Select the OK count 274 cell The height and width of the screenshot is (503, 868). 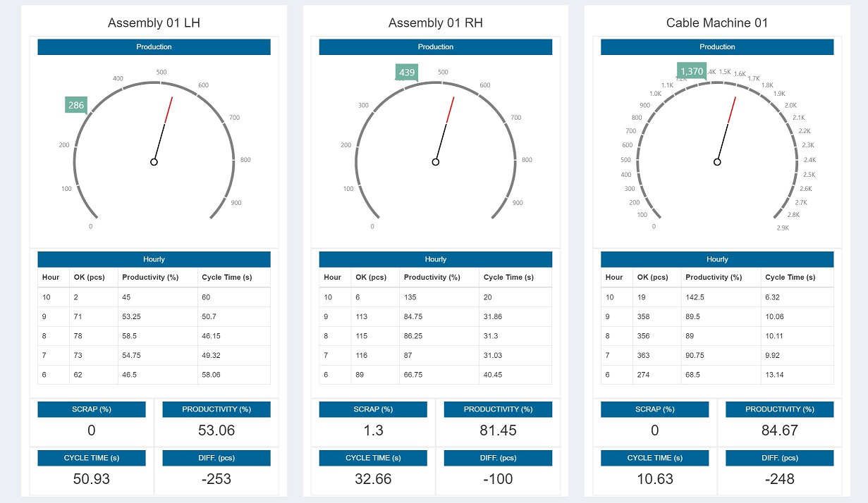[x=656, y=375]
